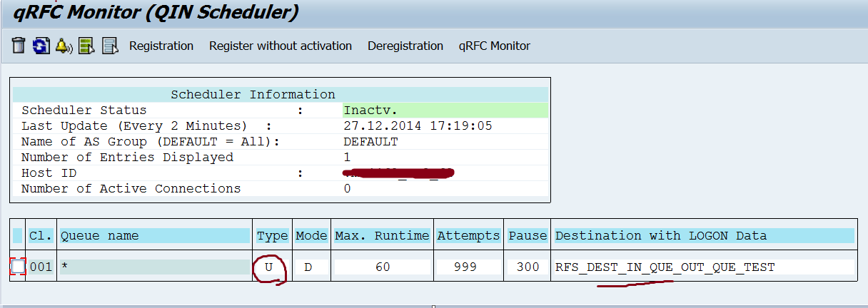Viewport: 868px width, 308px height.
Task: Click the Attempts column header
Action: coord(468,235)
